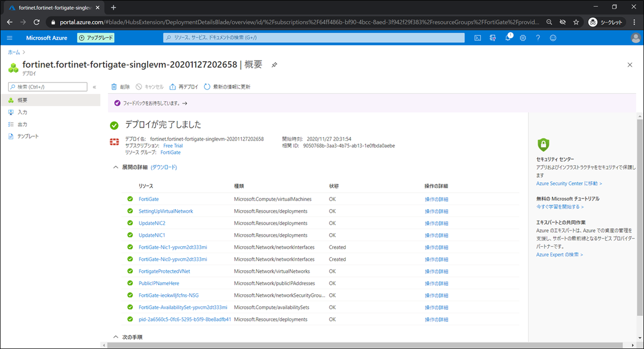
Task: Open 操作の詳細 for the FortiGate row
Action: (x=436, y=199)
